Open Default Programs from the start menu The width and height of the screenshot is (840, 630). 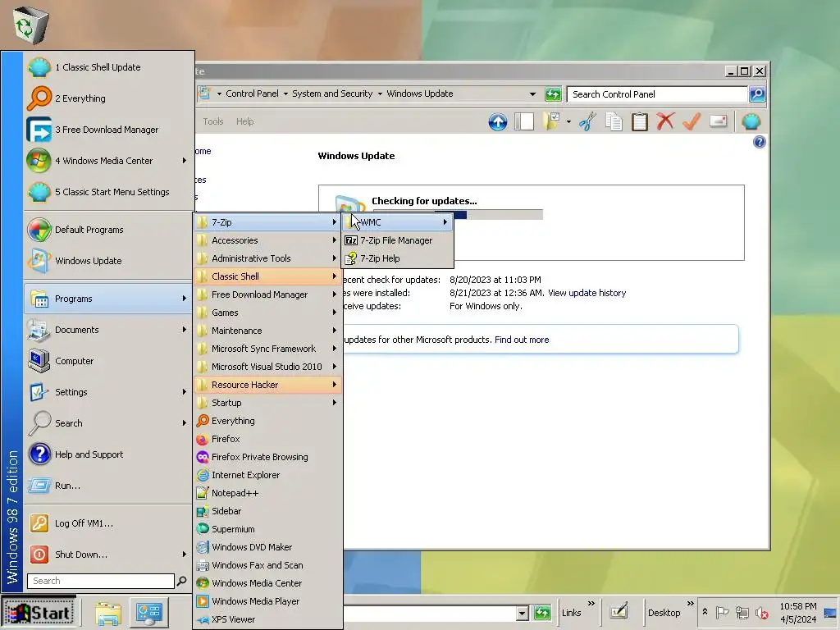(x=109, y=230)
